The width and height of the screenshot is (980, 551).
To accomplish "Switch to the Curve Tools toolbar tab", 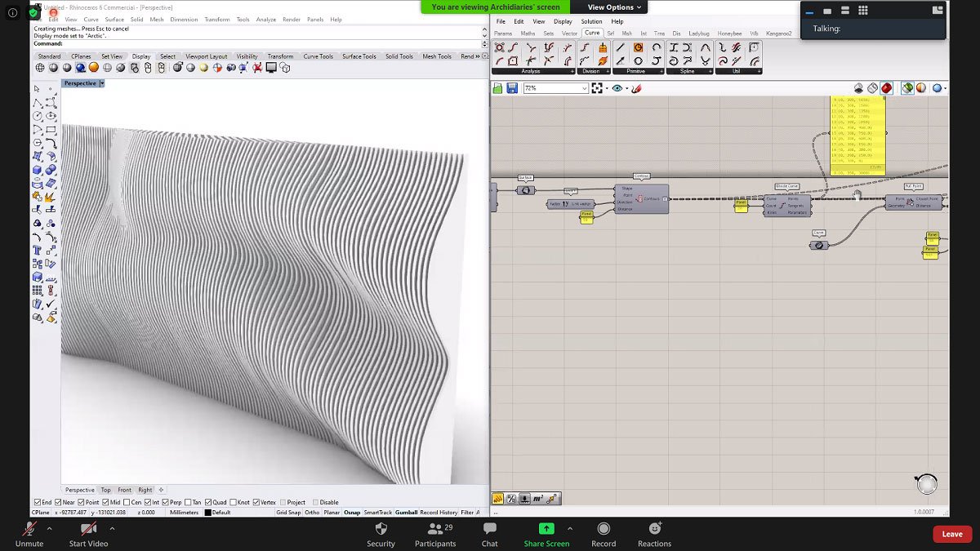I will point(318,56).
